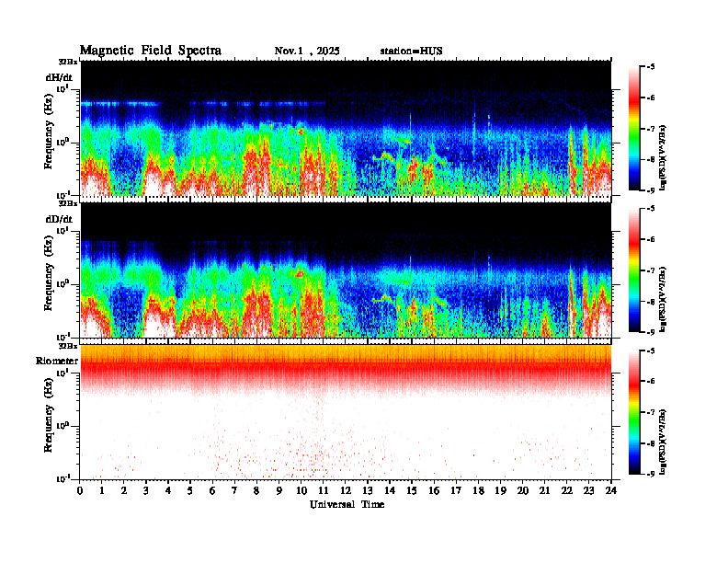Click the hour "13" tick label

coord(368,490)
